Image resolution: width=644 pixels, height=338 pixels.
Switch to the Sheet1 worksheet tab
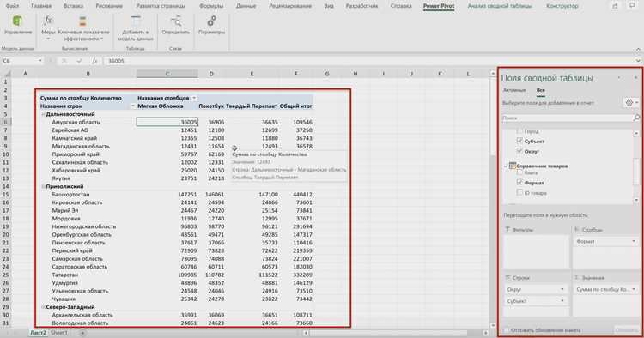point(58,333)
